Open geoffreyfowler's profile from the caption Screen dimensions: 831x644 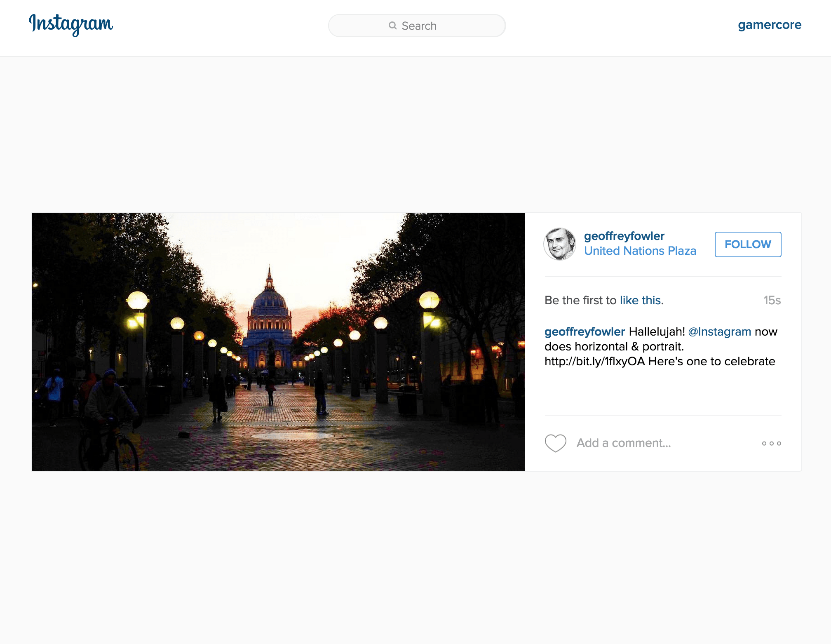pyautogui.click(x=584, y=331)
